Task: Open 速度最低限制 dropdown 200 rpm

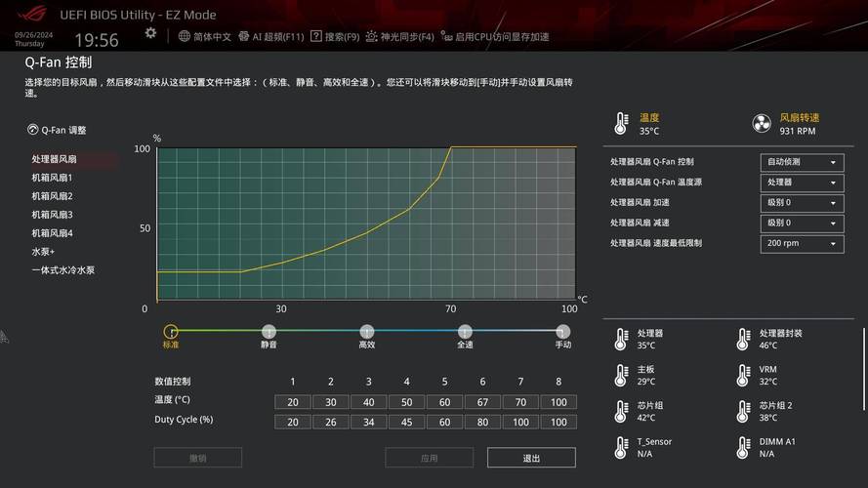Action: 803,243
